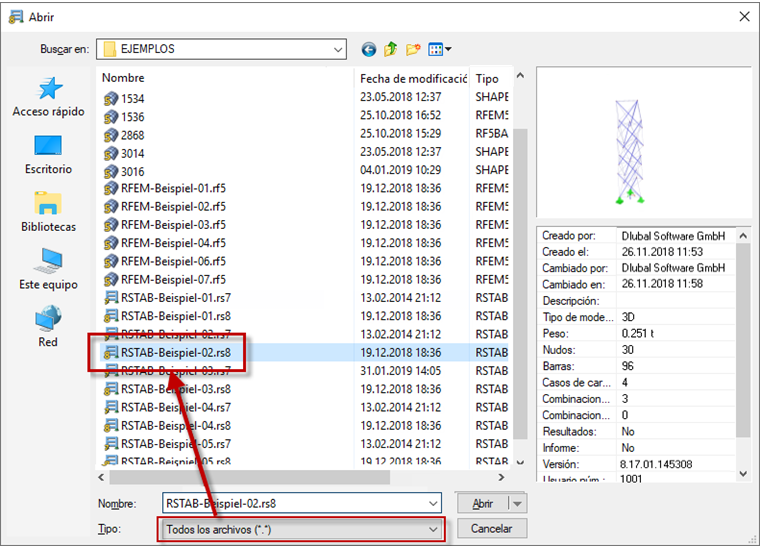Image resolution: width=760 pixels, height=549 pixels.
Task: Select RSTAB-Beispiel-03.rs8 file icon
Action: point(111,389)
